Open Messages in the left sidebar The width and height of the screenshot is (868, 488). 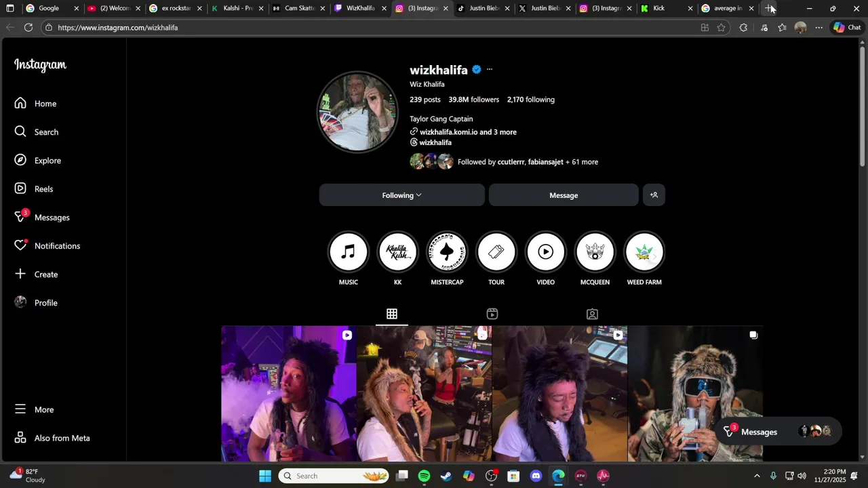point(43,218)
